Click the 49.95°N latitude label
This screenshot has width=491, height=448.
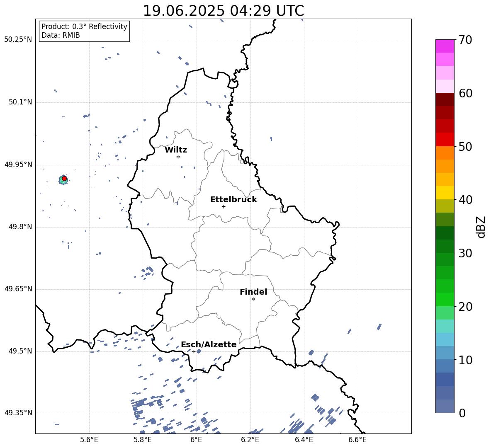click(18, 165)
